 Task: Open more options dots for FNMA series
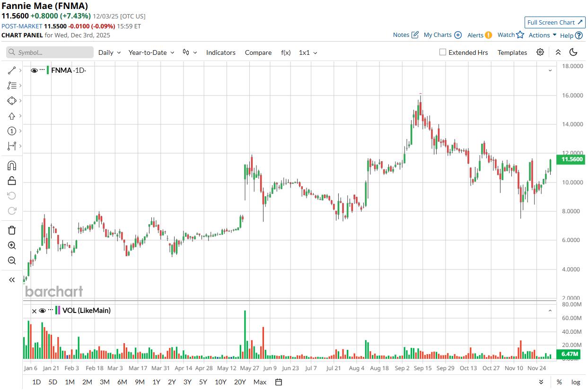(42, 70)
